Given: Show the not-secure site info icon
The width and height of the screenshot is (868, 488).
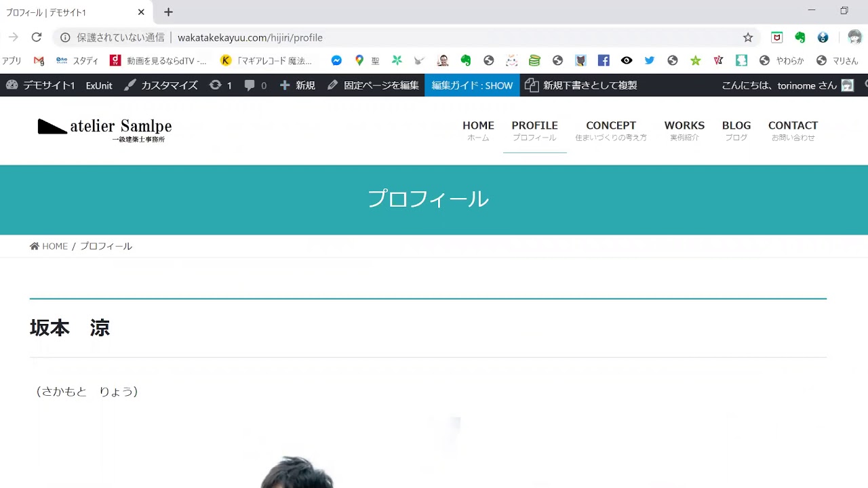Looking at the screenshot, I should (65, 37).
